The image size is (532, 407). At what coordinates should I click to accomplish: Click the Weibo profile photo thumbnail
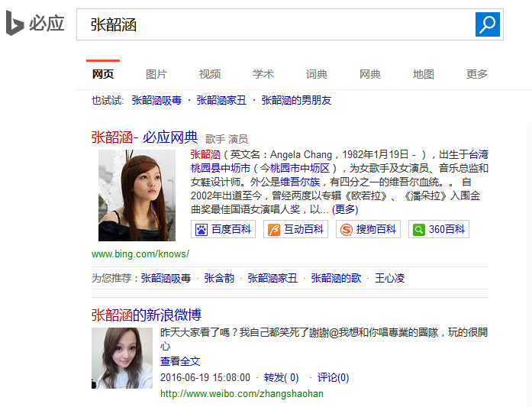122,358
